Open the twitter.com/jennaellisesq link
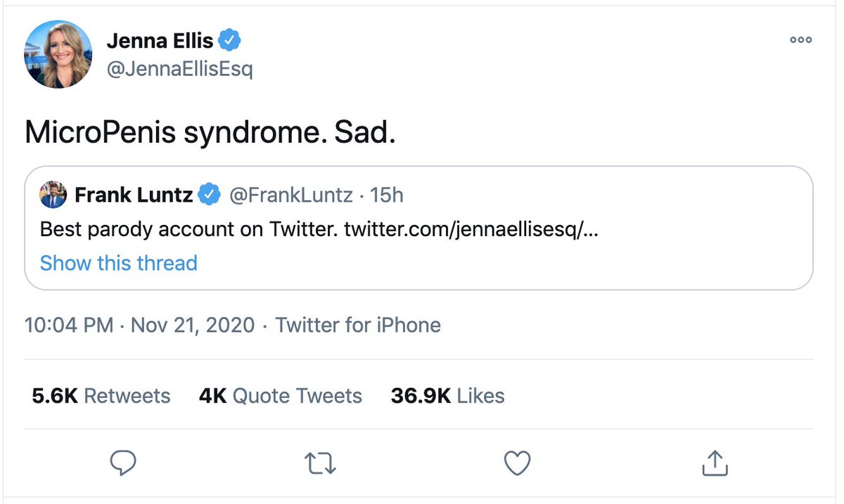The image size is (844, 504). (x=471, y=230)
